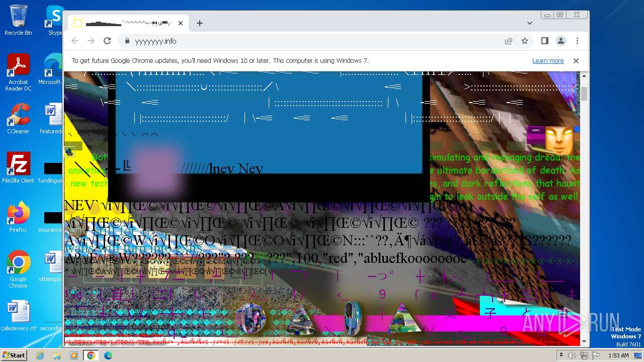This screenshot has width=644, height=362.
Task: Show hidden system tray icons
Action: pyautogui.click(x=561, y=355)
